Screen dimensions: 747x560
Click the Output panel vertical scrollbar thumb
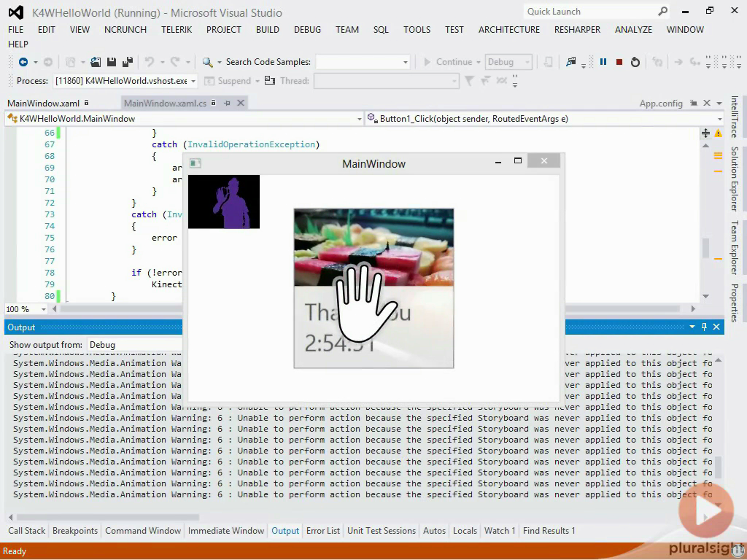[718, 466]
